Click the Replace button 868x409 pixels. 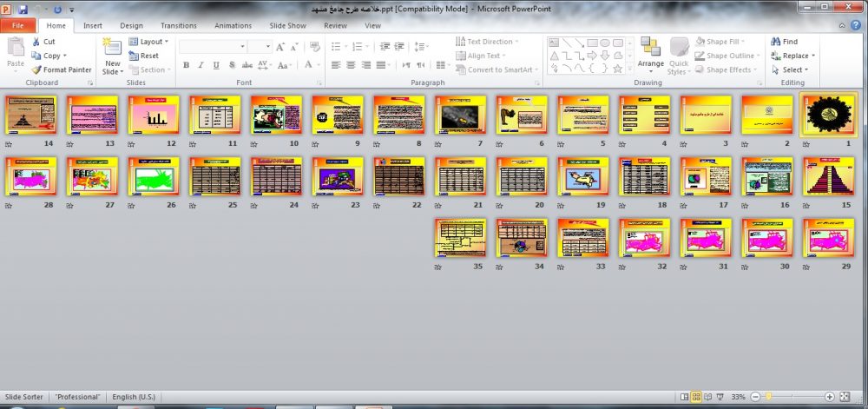(793, 56)
